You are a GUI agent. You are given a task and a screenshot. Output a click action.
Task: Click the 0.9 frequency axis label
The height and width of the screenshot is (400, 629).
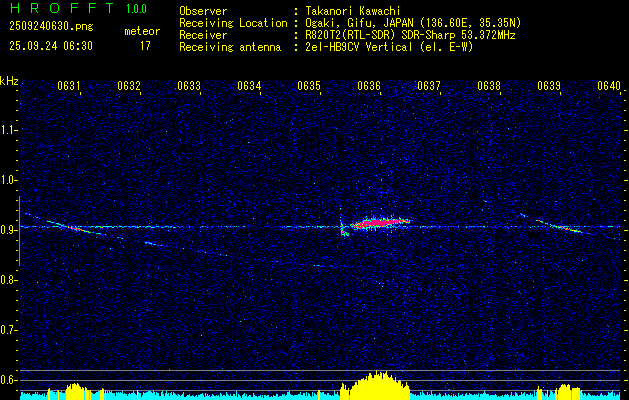9,230
